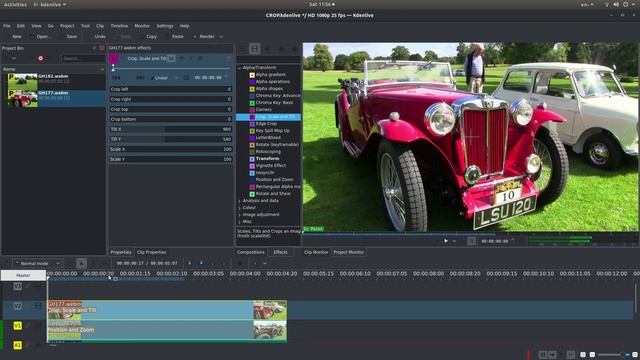The image size is (640, 360).
Task: Collapse the Alpha/Transform category
Action: coord(239,68)
